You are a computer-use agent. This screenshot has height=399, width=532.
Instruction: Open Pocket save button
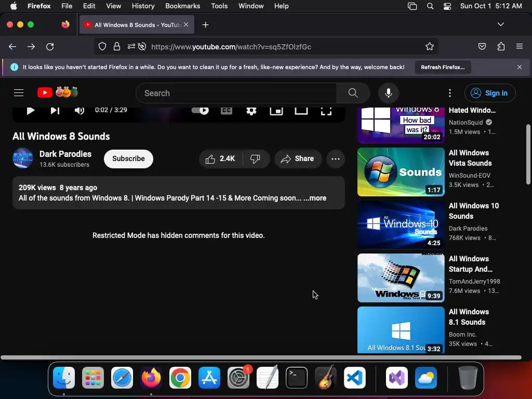pos(482,46)
